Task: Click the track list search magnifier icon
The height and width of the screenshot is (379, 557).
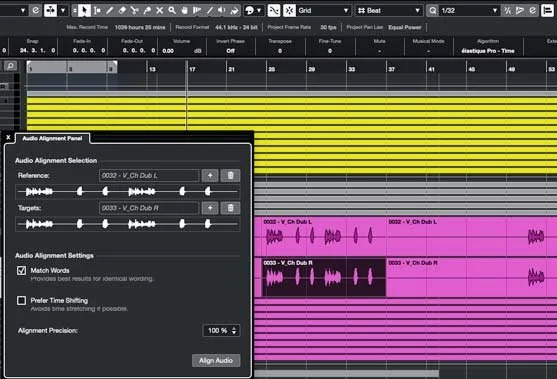Action: (x=10, y=66)
